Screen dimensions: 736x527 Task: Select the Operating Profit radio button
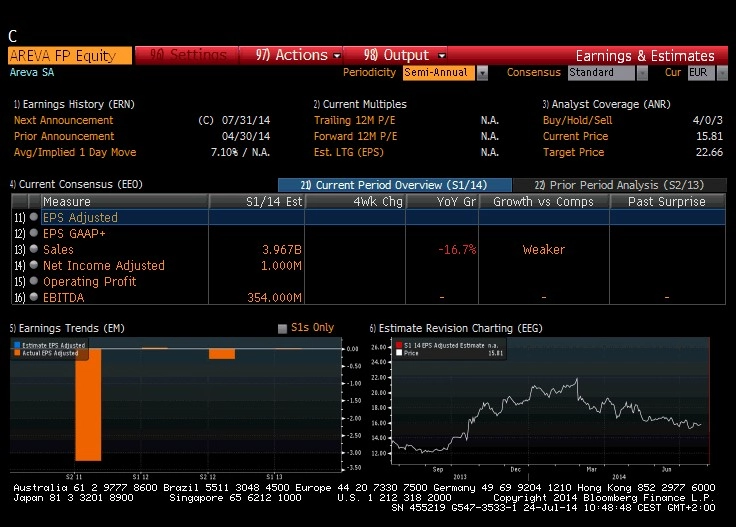(x=34, y=281)
